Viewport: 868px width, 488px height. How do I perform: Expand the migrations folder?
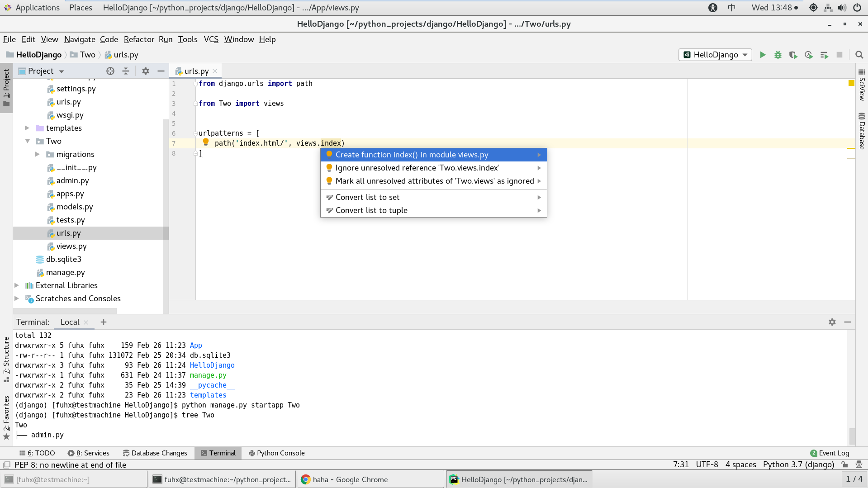[x=38, y=154]
